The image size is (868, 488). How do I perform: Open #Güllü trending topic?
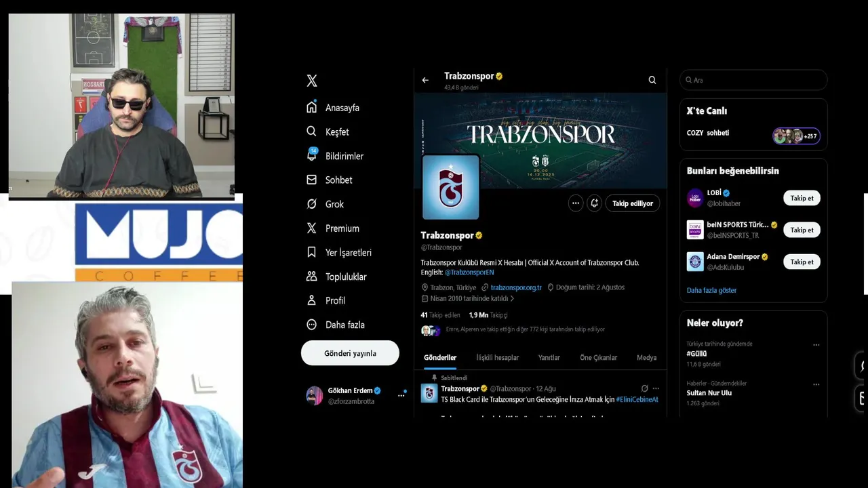(696, 354)
